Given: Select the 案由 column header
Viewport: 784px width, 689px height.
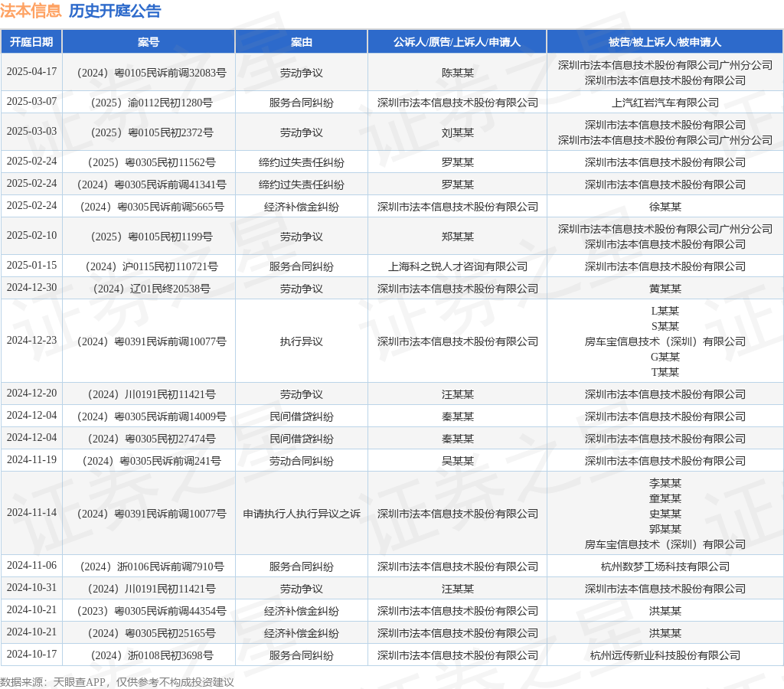Looking at the screenshot, I should pos(302,42).
